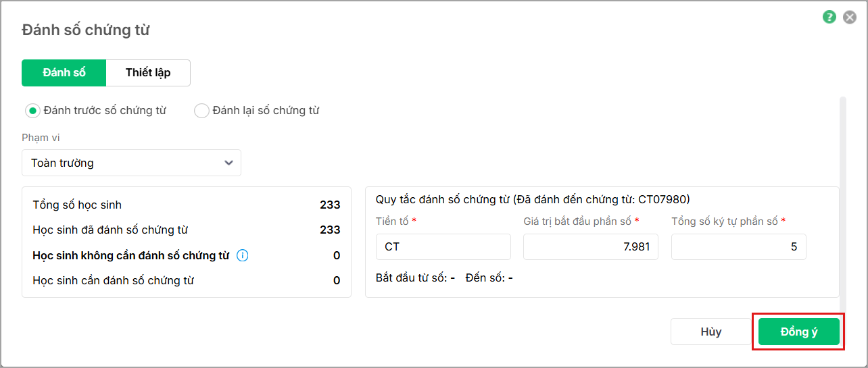Click the chevron arrow of Phạm vi combo box
The height and width of the screenshot is (368, 868).
[229, 163]
